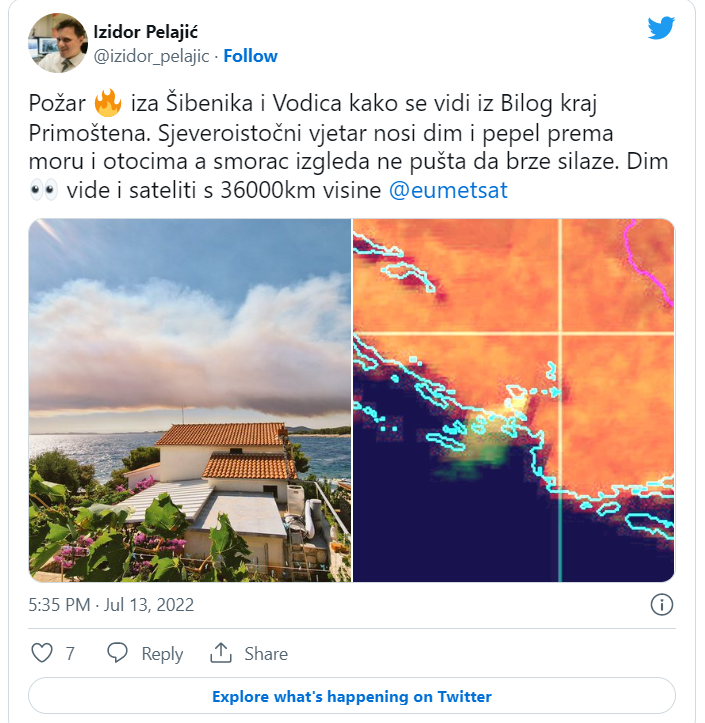Open the house and smoke cloud photo
Image resolution: width=705 pixels, height=723 pixels.
coord(190,400)
